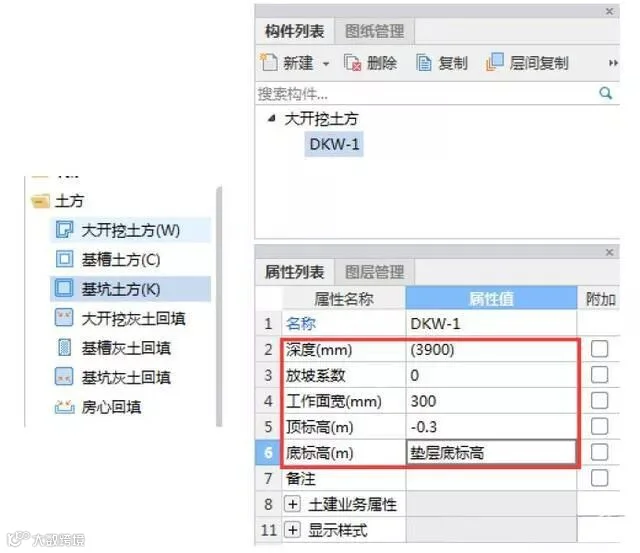Close the property list panel
This screenshot has height=553, width=640.
(609, 252)
